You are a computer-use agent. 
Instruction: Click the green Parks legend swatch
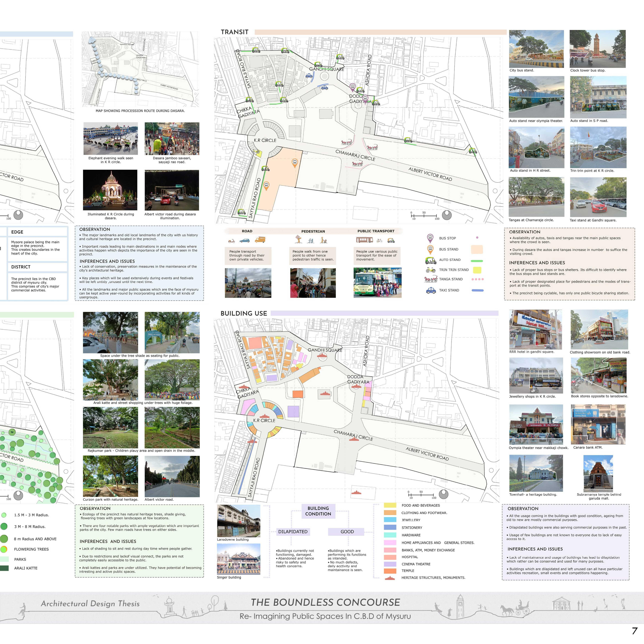coord(4,559)
